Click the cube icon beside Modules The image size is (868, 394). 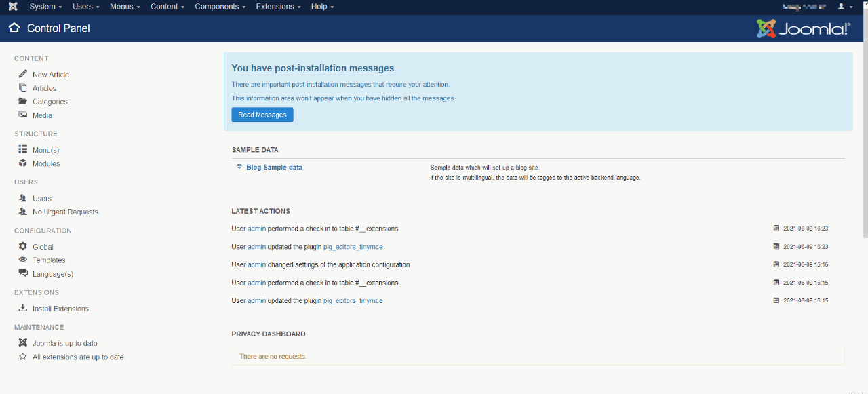[x=23, y=163]
